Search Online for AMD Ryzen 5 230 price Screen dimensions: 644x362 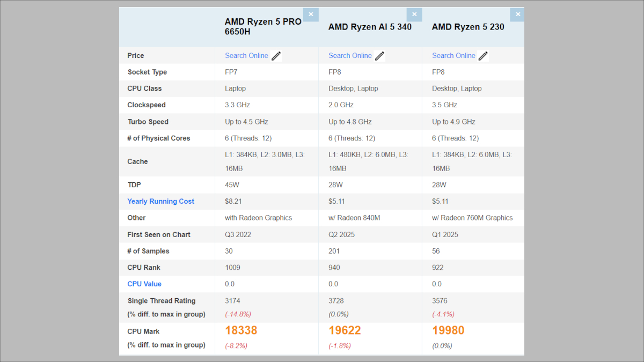453,55
